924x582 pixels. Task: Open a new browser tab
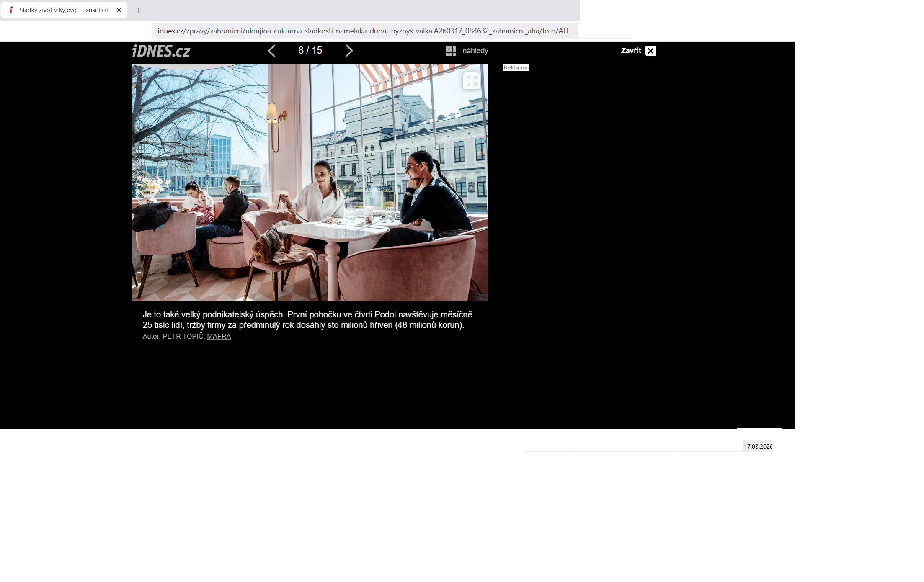[139, 10]
